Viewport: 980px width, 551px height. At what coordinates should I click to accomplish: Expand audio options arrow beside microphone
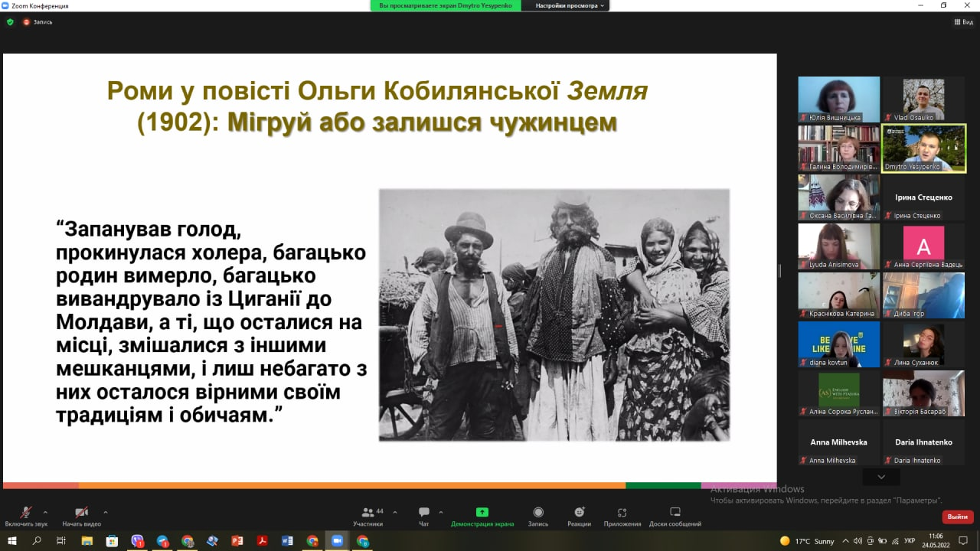click(45, 512)
